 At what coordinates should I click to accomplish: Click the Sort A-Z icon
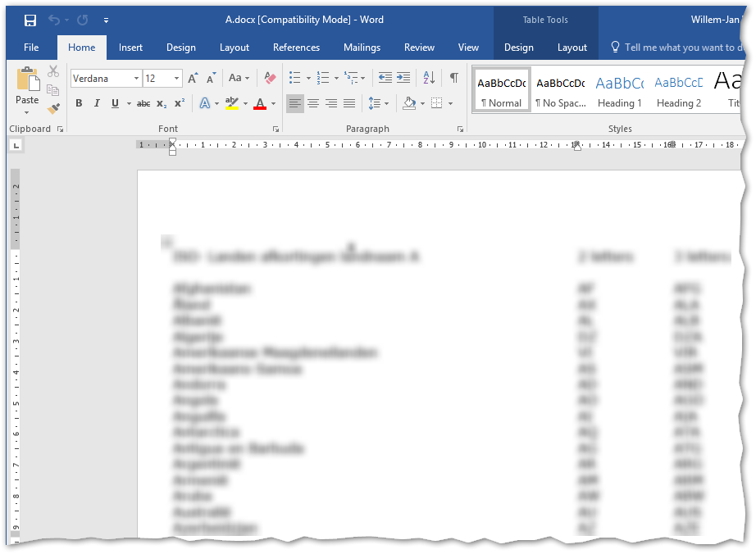coord(429,78)
